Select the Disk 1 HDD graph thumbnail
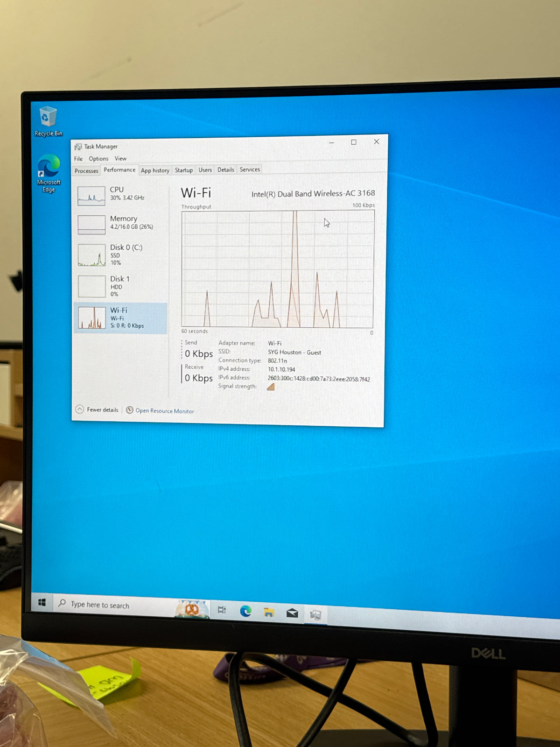This screenshot has height=747, width=560. tap(92, 286)
